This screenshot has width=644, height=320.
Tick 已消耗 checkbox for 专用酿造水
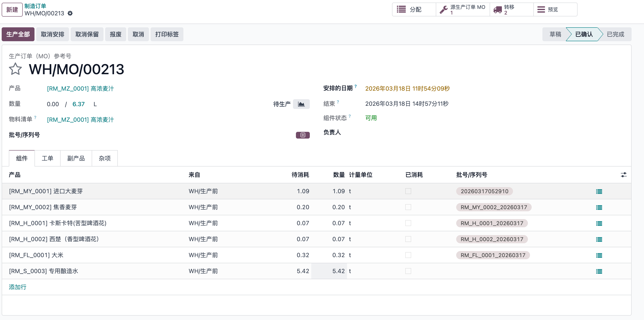(408, 271)
